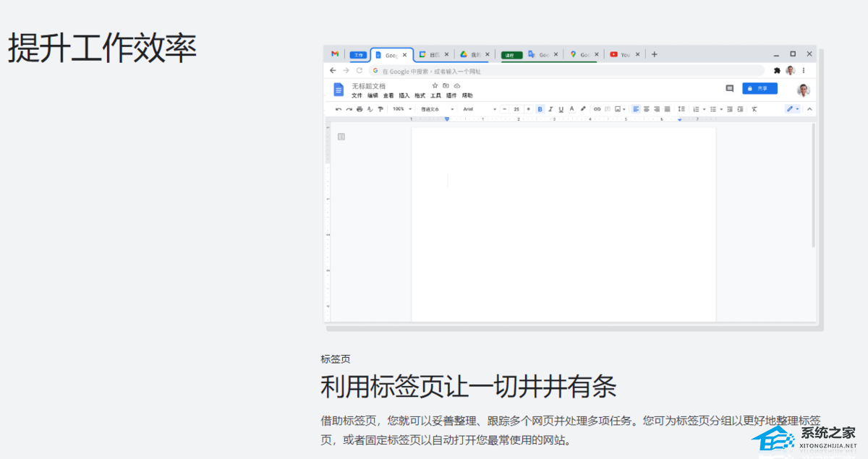Show the document outline icon

click(x=341, y=137)
